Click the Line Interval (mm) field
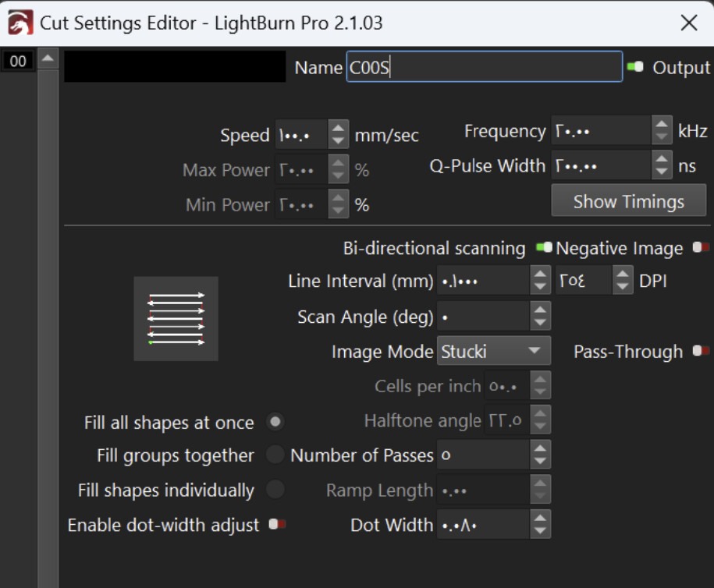Image resolution: width=714 pixels, height=588 pixels. click(x=483, y=280)
